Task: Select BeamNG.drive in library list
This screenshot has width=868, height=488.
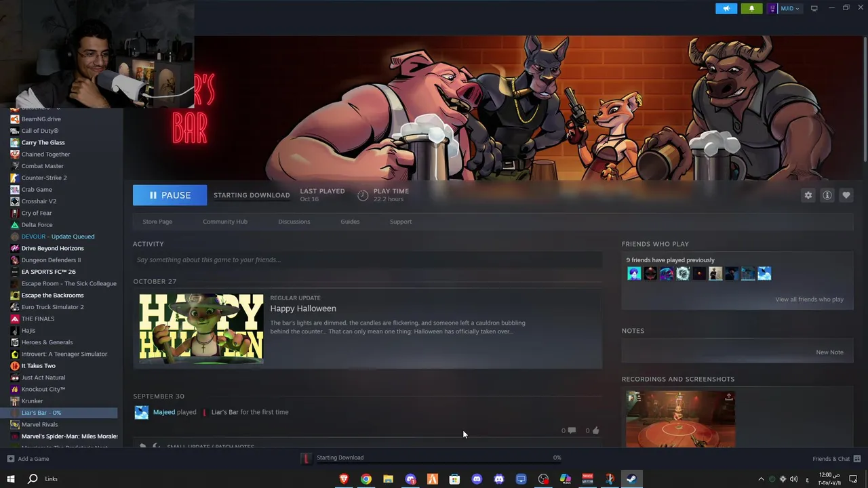Action: (41, 119)
